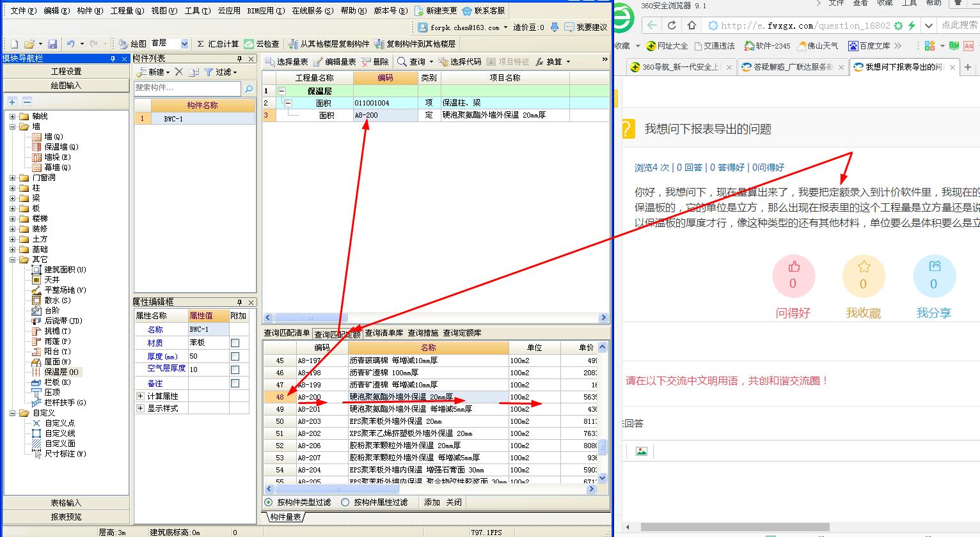Collapse the 其它 tree node
This screenshot has height=537, width=980.
13,260
